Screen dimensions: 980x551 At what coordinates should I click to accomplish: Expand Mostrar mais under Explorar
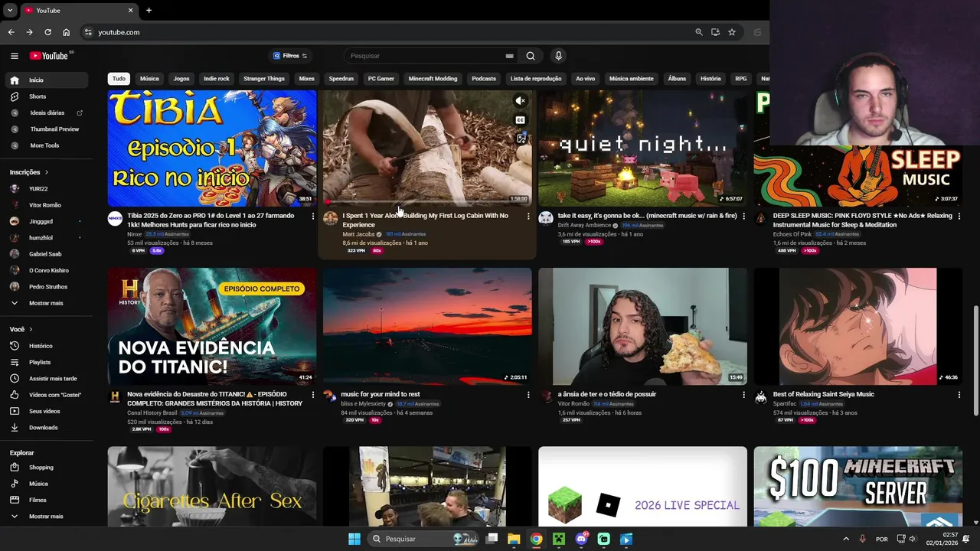point(44,517)
